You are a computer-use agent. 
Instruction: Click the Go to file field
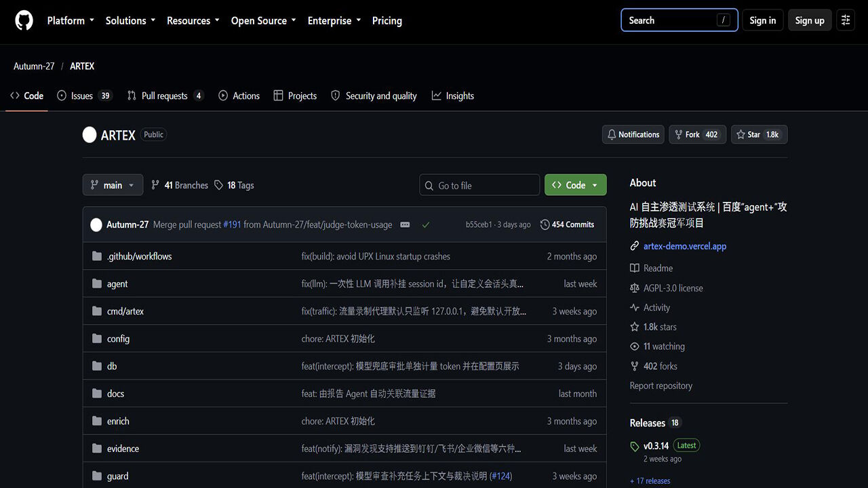click(x=479, y=185)
